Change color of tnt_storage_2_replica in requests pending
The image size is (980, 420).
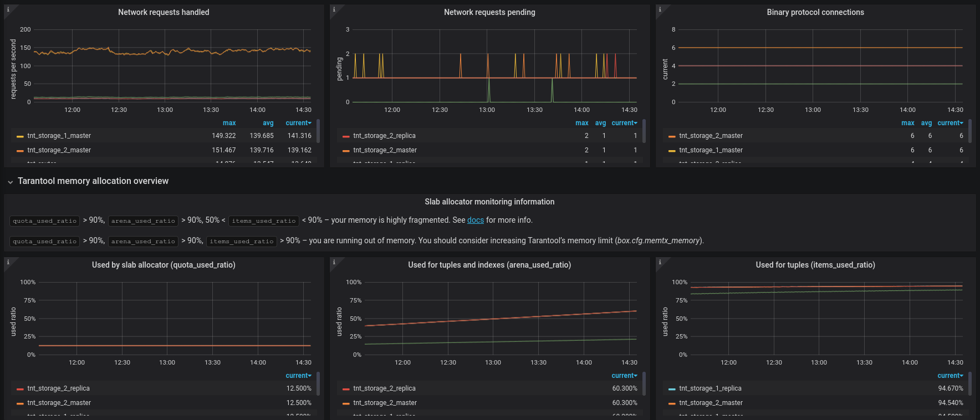(x=346, y=136)
